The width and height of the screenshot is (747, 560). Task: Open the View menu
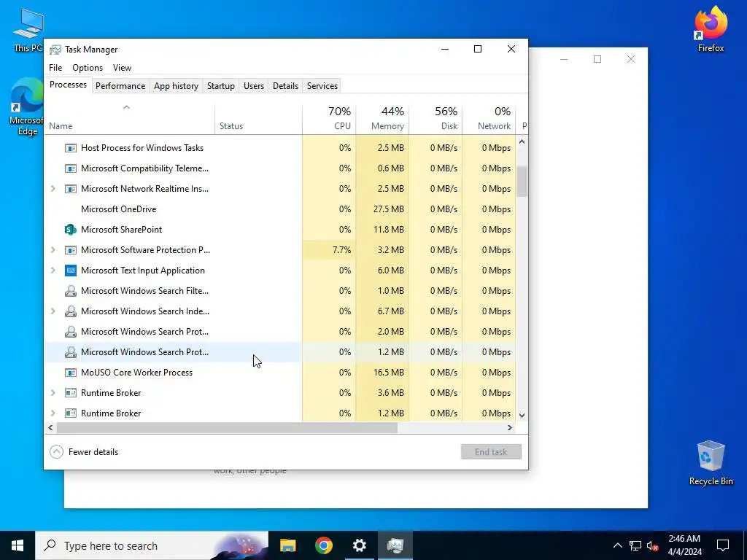point(122,68)
